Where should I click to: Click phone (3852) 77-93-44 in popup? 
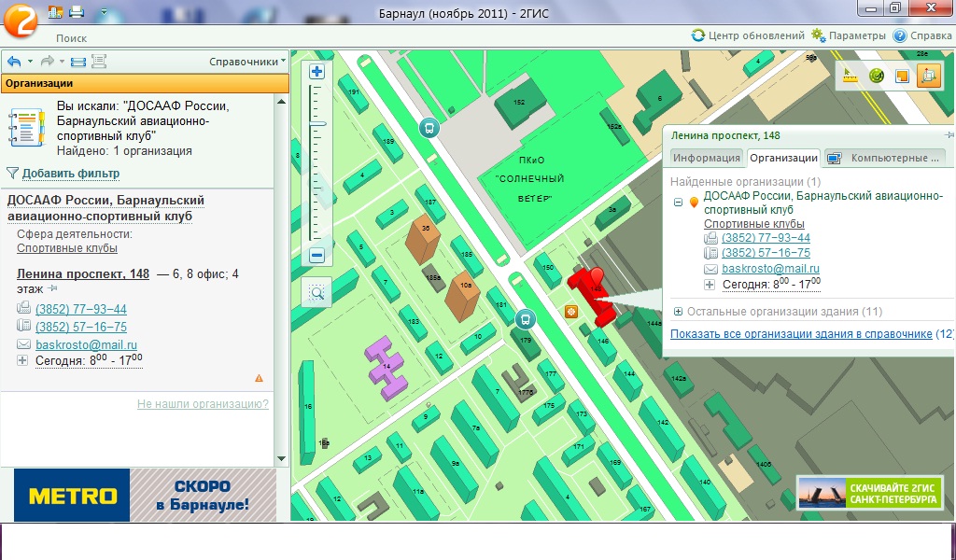click(x=766, y=238)
